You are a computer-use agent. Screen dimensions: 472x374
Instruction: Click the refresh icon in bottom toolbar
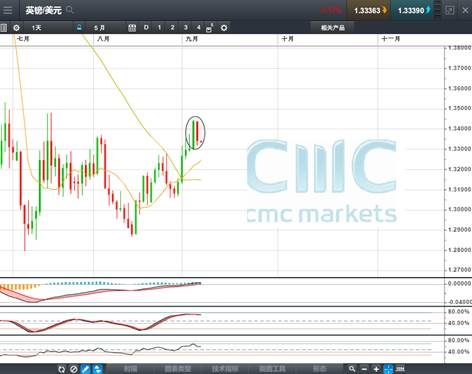[62, 369]
